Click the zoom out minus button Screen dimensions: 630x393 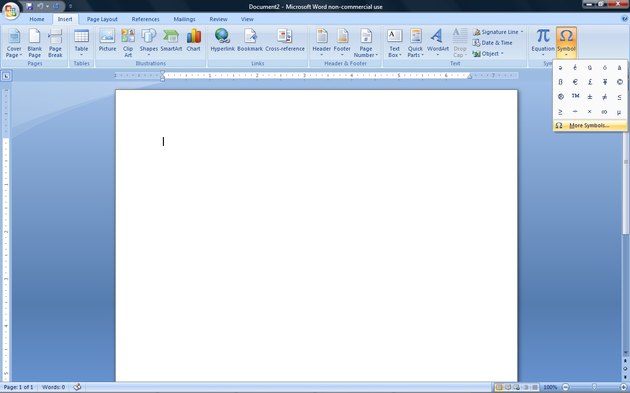tap(565, 387)
